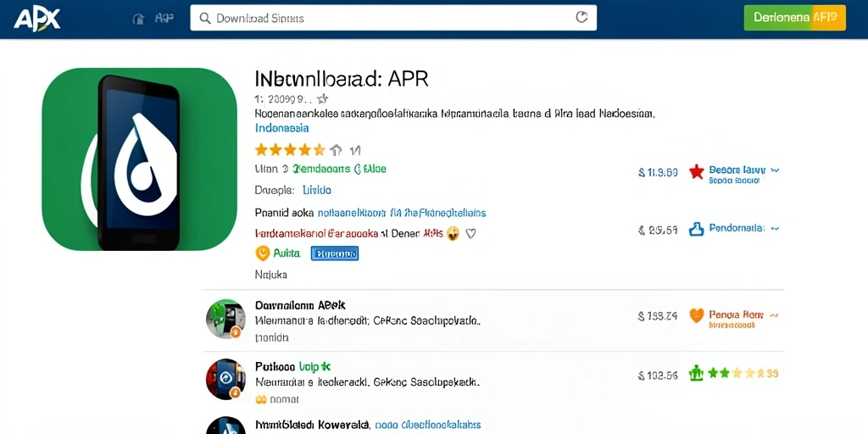Focus the Download search field
Screen dimensions: 868x434
[x=393, y=18]
